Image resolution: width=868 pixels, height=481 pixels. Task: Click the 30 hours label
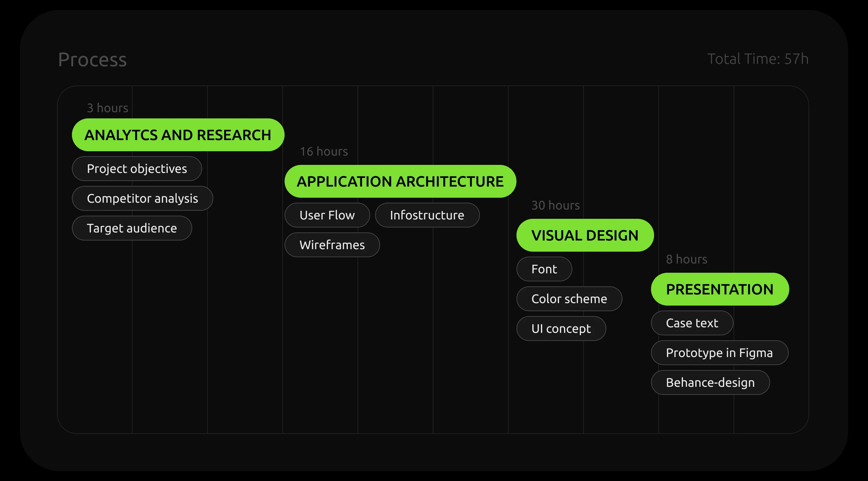pyautogui.click(x=555, y=205)
